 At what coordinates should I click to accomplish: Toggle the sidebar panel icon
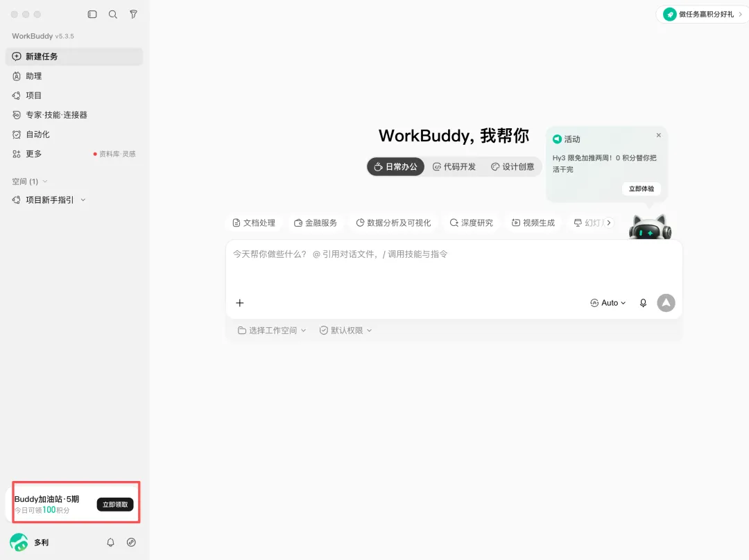(92, 15)
